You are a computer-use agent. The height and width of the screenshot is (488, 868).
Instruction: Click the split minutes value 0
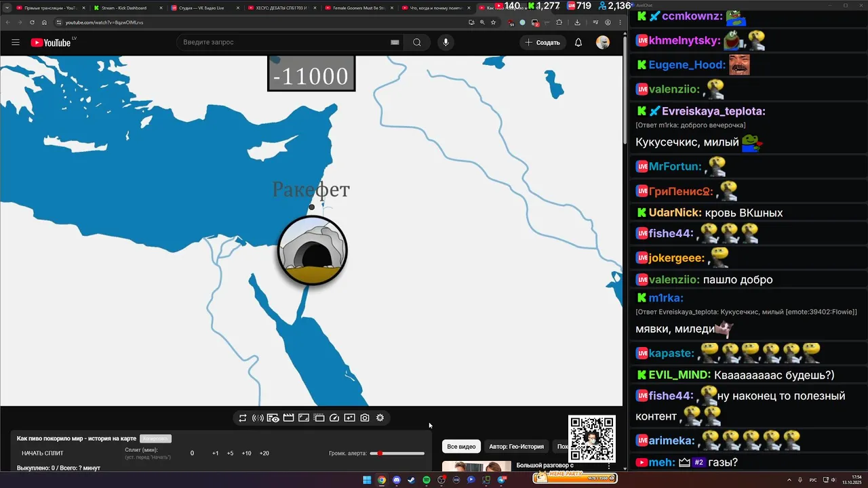(x=192, y=453)
